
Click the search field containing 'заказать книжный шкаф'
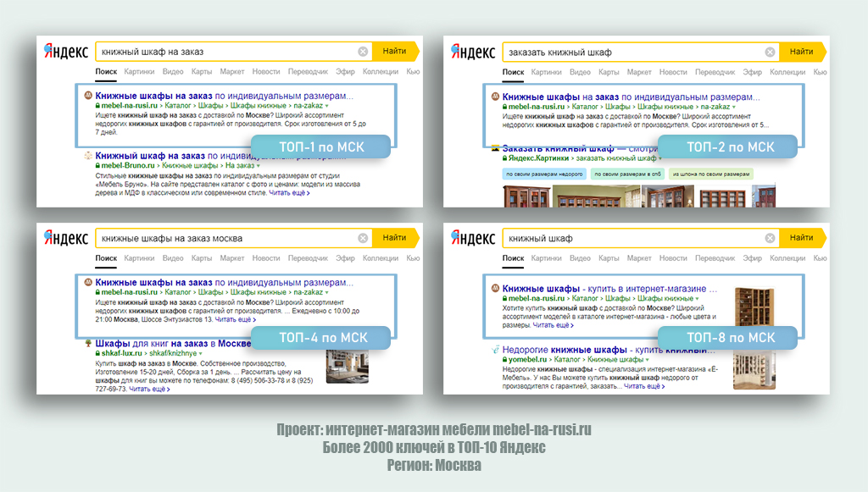coord(641,52)
